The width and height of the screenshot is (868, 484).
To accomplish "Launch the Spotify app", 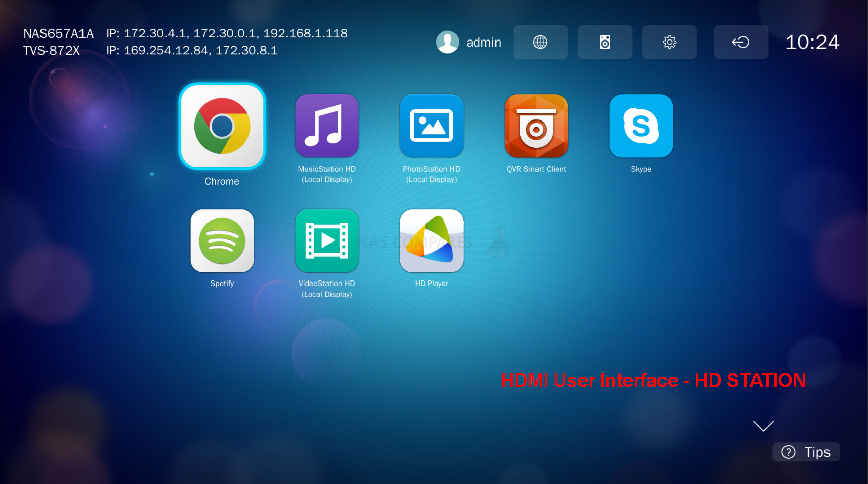I will coord(222,240).
